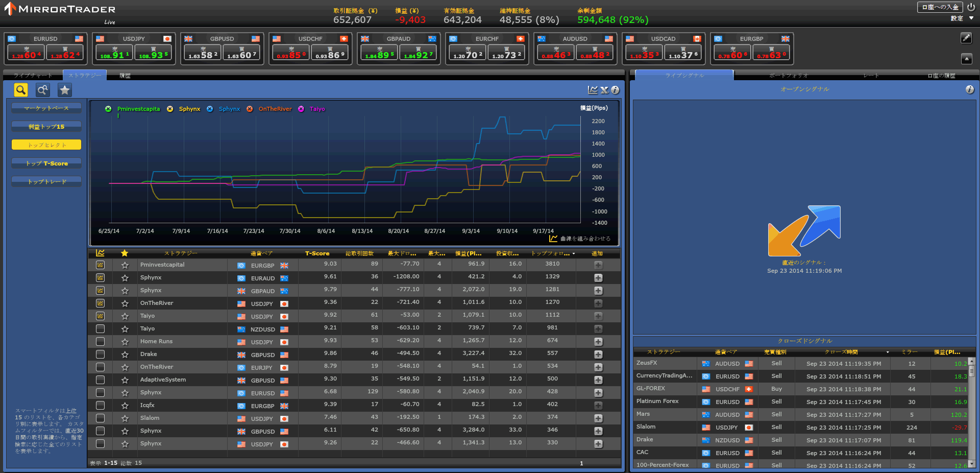980x473 pixels.
Task: Uncheck chart display for Sphynx EURAUD row
Action: (x=100, y=278)
